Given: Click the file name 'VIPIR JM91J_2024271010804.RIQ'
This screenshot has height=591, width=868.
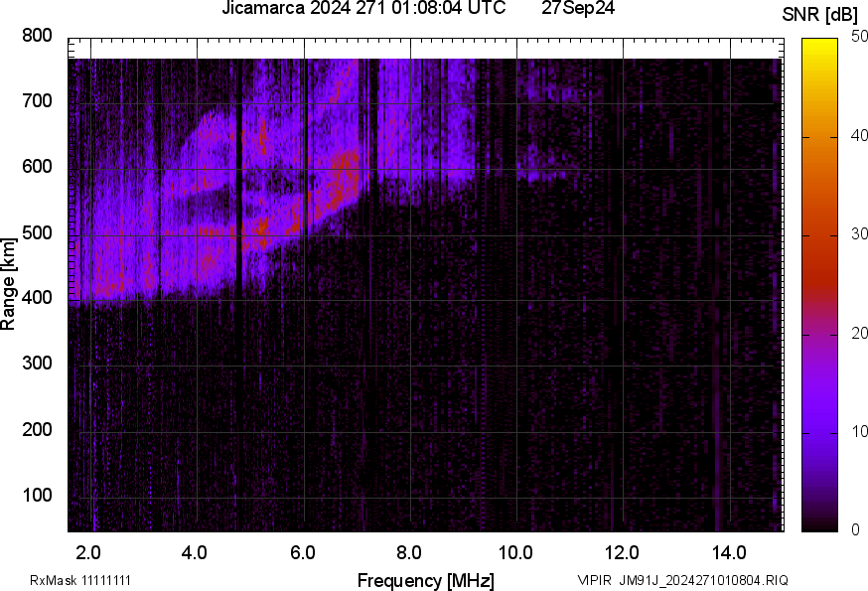Looking at the screenshot, I should (x=682, y=580).
